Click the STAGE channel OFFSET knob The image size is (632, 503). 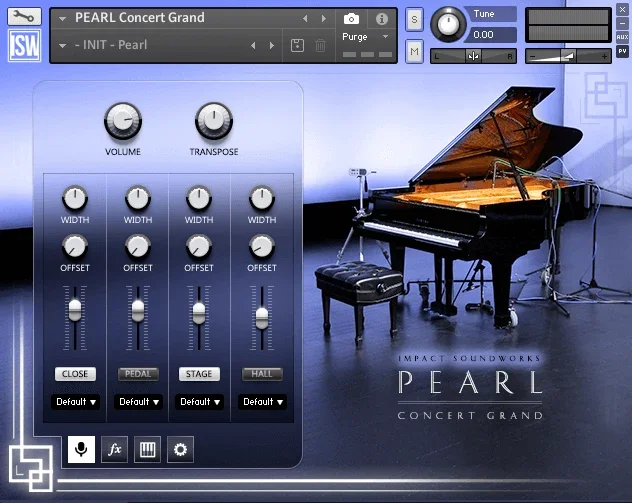point(199,246)
